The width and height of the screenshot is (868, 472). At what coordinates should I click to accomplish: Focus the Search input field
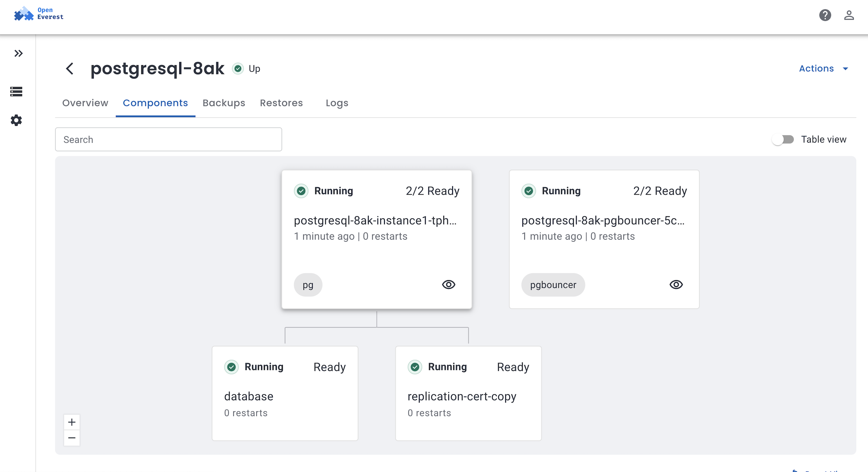coord(168,139)
